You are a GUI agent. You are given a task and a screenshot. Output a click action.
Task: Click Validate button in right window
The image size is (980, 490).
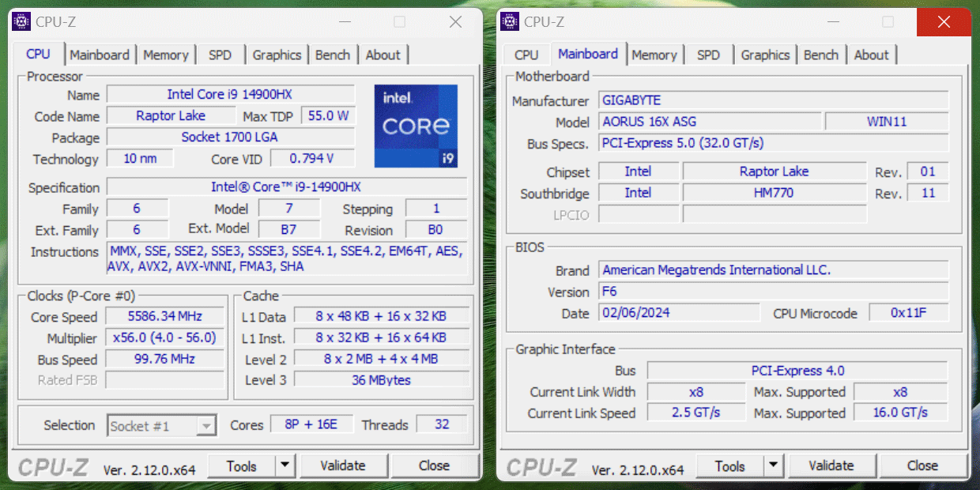831,465
